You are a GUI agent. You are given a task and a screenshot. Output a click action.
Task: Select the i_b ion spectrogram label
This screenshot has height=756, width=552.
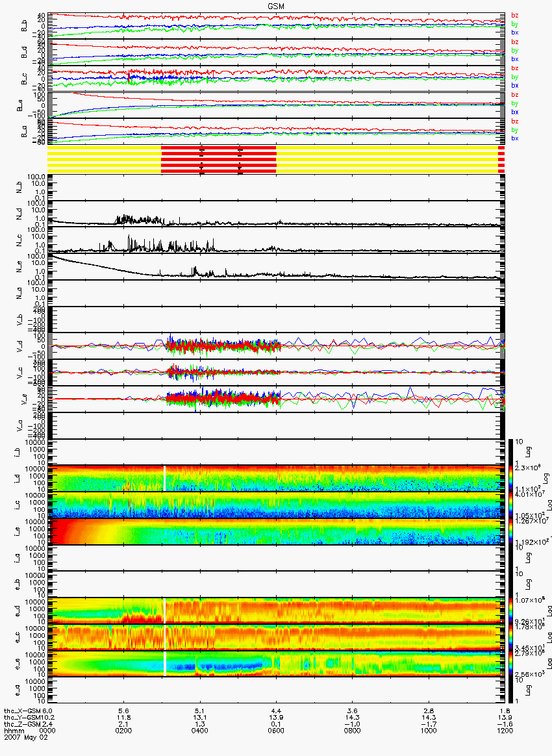16,452
